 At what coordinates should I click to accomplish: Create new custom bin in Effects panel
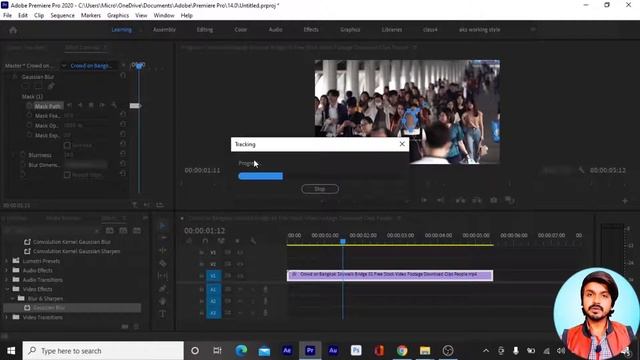tap(125, 327)
